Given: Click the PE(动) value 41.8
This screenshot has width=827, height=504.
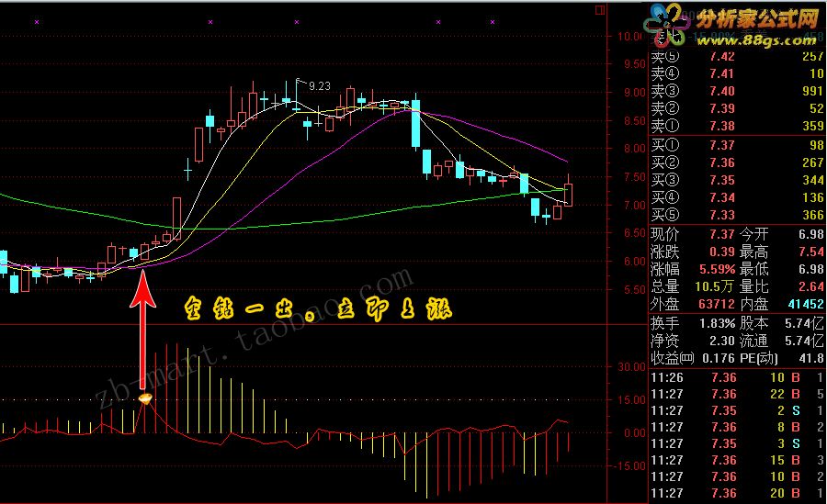Looking at the screenshot, I should coord(811,359).
